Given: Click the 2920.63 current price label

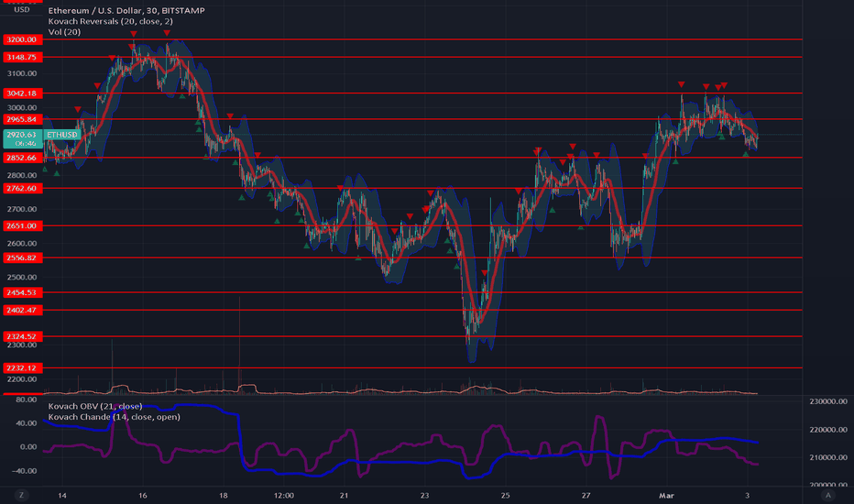Looking at the screenshot, I should (x=22, y=139).
